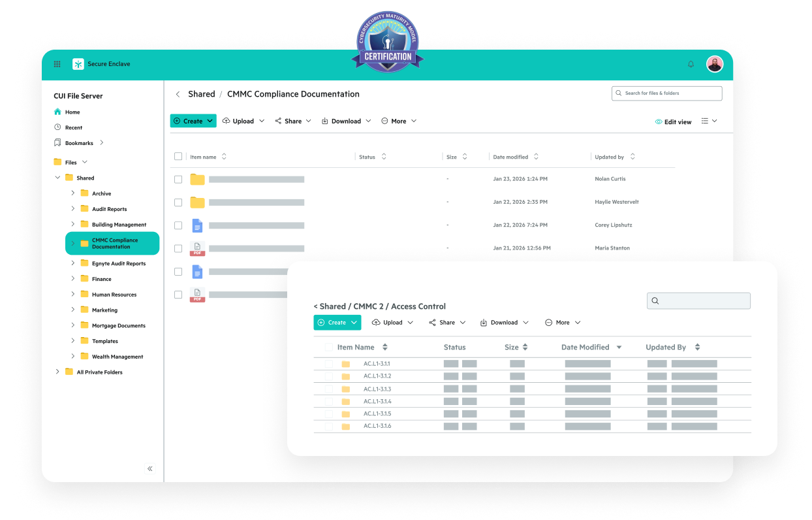This screenshot has width=812, height=520.
Task: Click Create in Access Control panel
Action: tap(337, 322)
